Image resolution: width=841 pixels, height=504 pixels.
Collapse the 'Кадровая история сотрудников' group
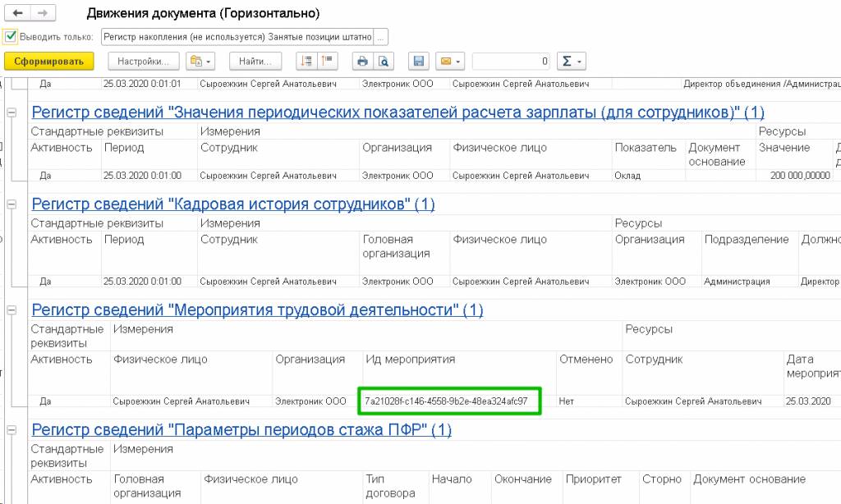[11, 204]
